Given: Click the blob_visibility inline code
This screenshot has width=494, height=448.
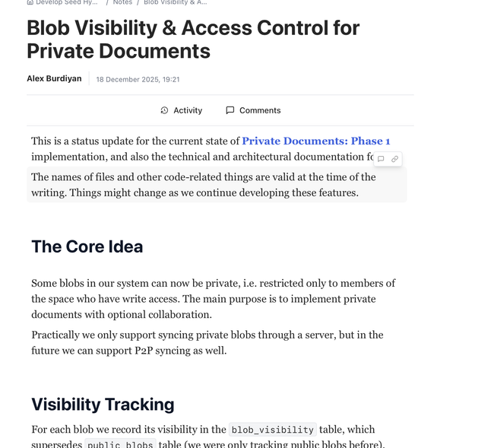Looking at the screenshot, I should pos(272,430).
